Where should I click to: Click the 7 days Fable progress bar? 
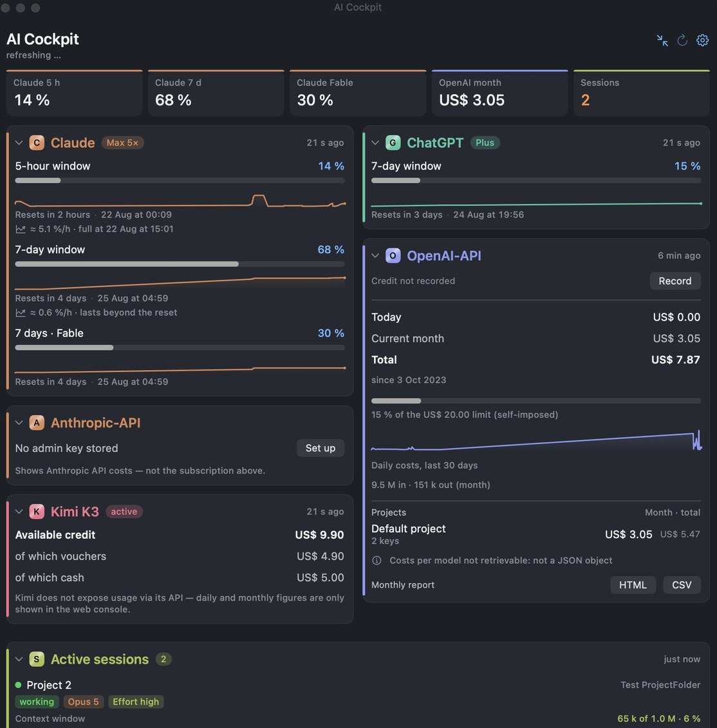[180, 348]
